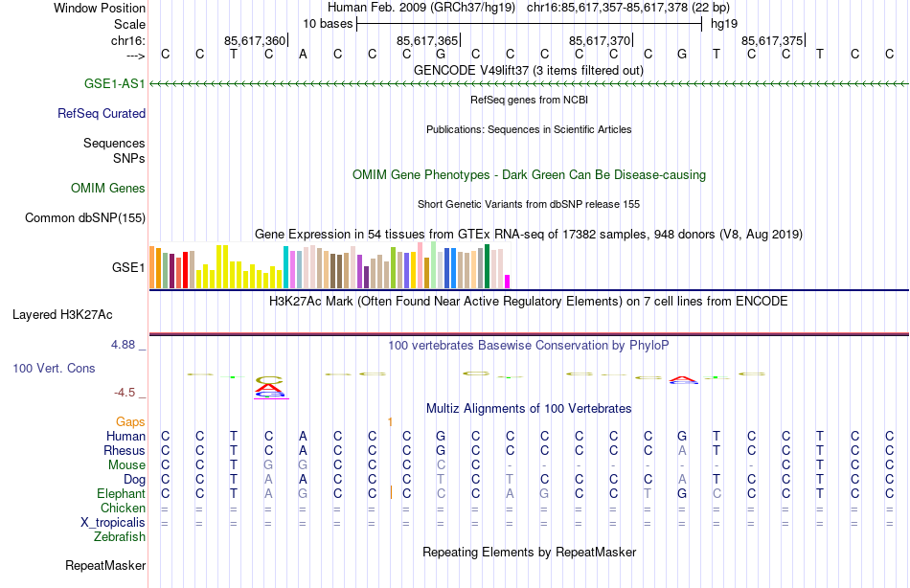This screenshot has width=910, height=588.
Task: Click the only A in the top base sequence row
Action: pyautogui.click(x=303, y=54)
